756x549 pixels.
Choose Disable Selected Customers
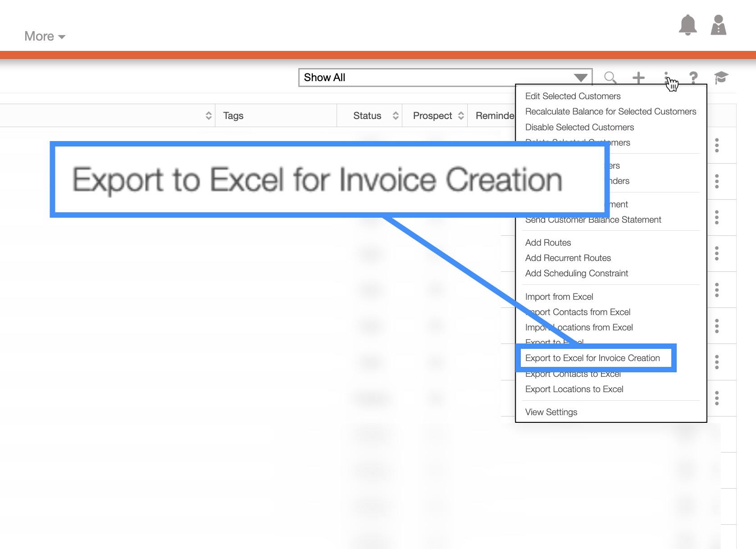[579, 127]
